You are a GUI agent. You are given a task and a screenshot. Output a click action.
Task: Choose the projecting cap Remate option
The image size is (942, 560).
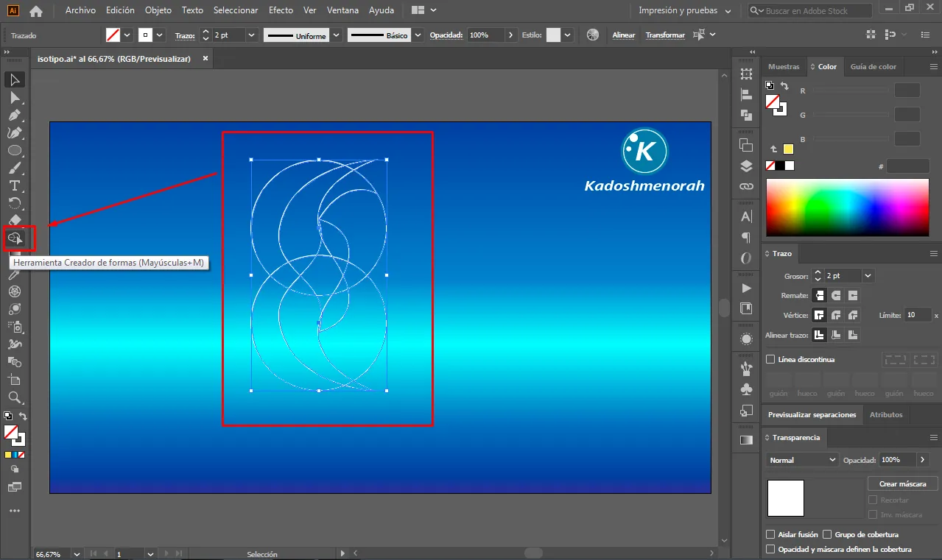tap(853, 295)
